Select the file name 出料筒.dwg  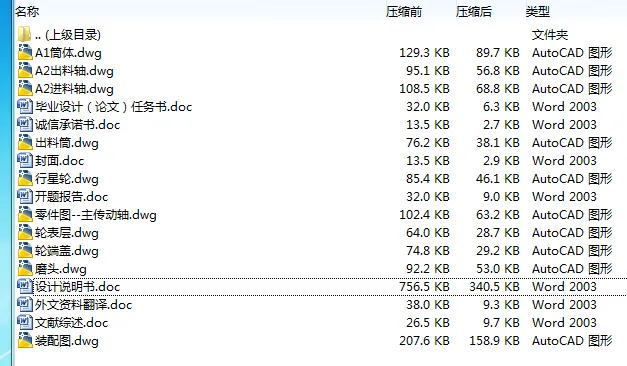[67, 143]
